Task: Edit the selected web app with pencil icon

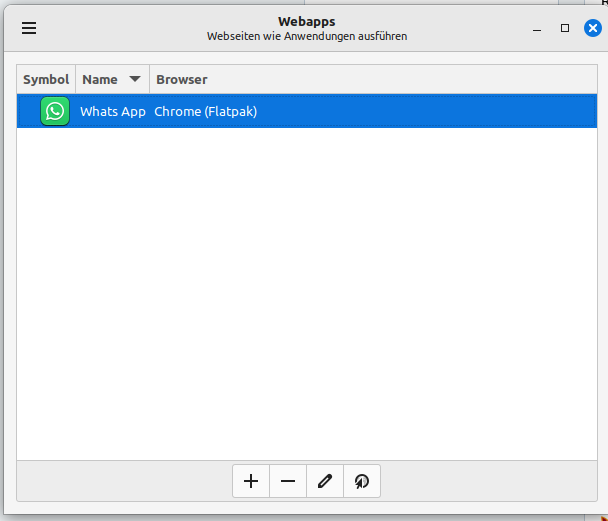Action: pos(325,481)
